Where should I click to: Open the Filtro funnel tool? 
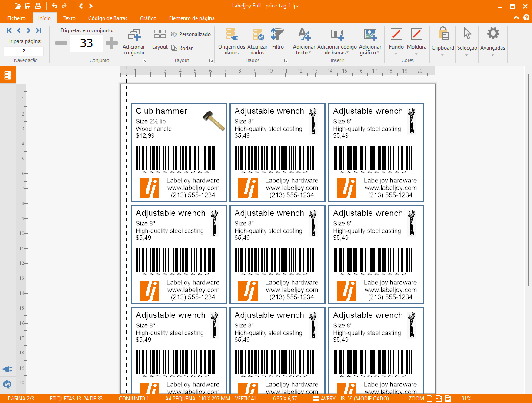tap(277, 34)
